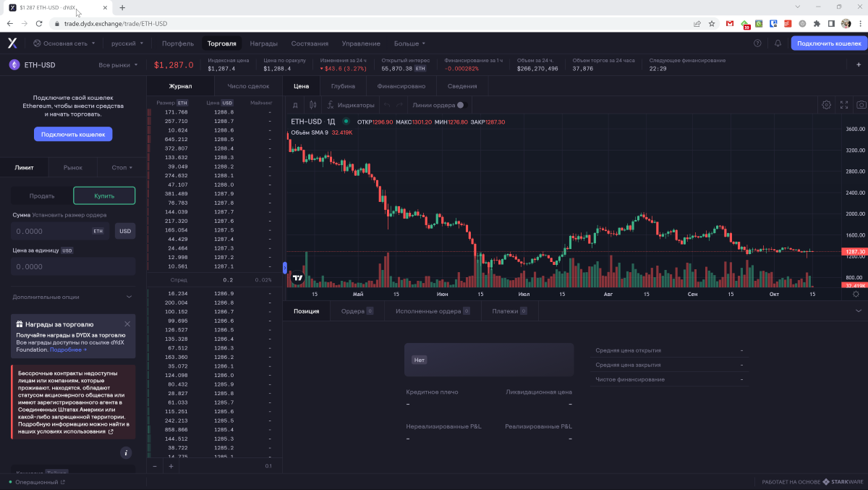Open the русский language dropdown

coord(127,43)
